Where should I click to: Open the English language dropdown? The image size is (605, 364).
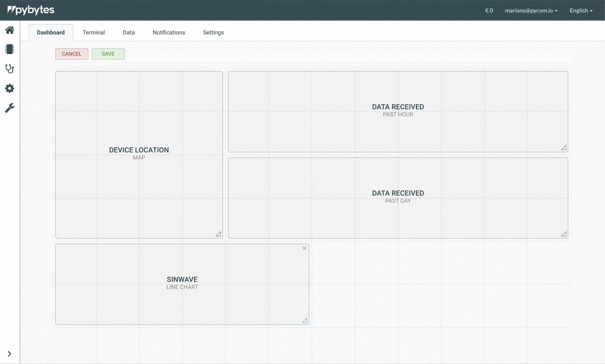click(x=581, y=10)
